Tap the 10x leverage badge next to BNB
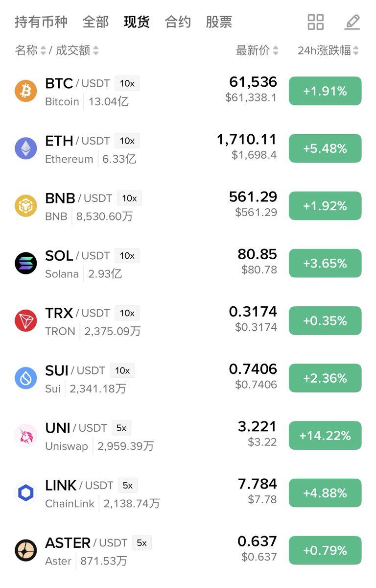The height and width of the screenshot is (588, 376). point(129,198)
